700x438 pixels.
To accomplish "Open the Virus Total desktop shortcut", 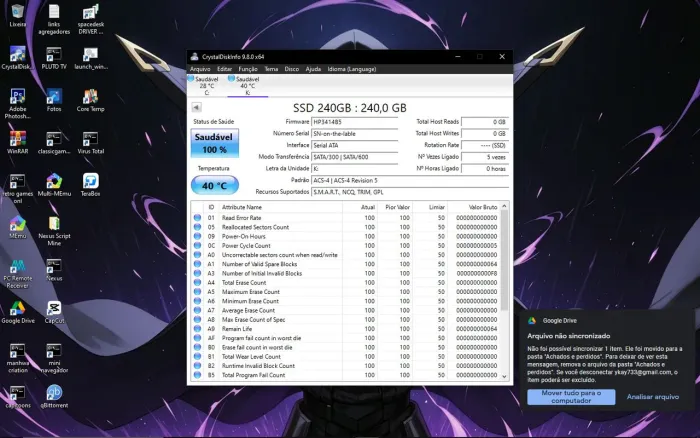I will [91, 142].
